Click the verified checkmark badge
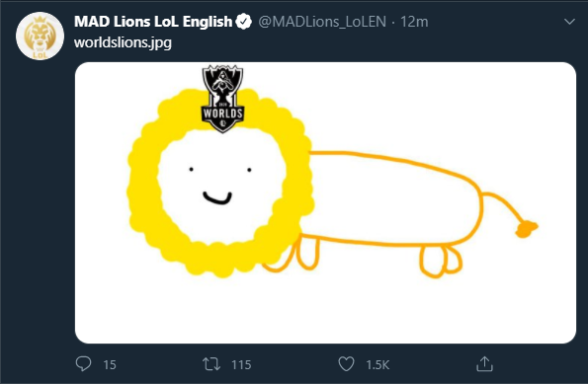This screenshot has width=588, height=384. pos(244,22)
